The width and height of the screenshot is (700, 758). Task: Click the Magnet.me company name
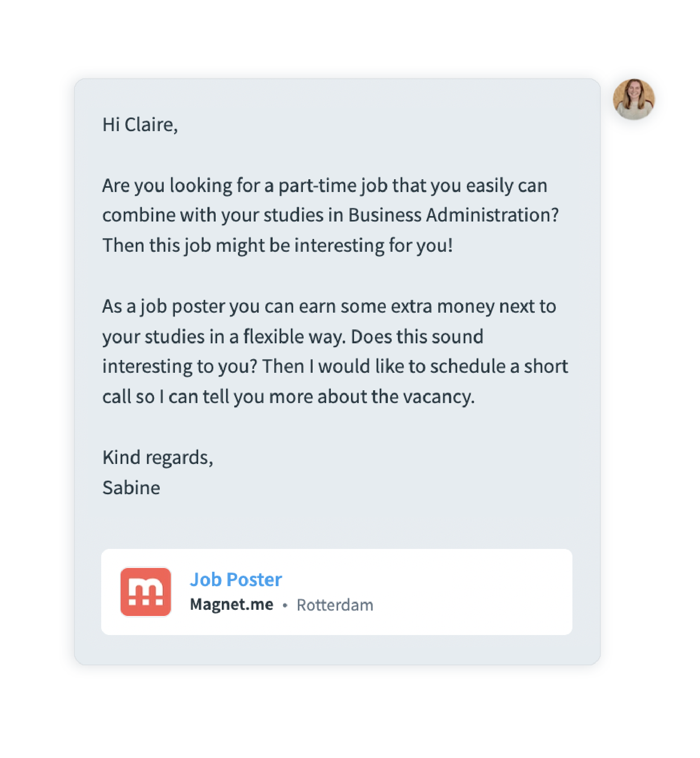232,604
